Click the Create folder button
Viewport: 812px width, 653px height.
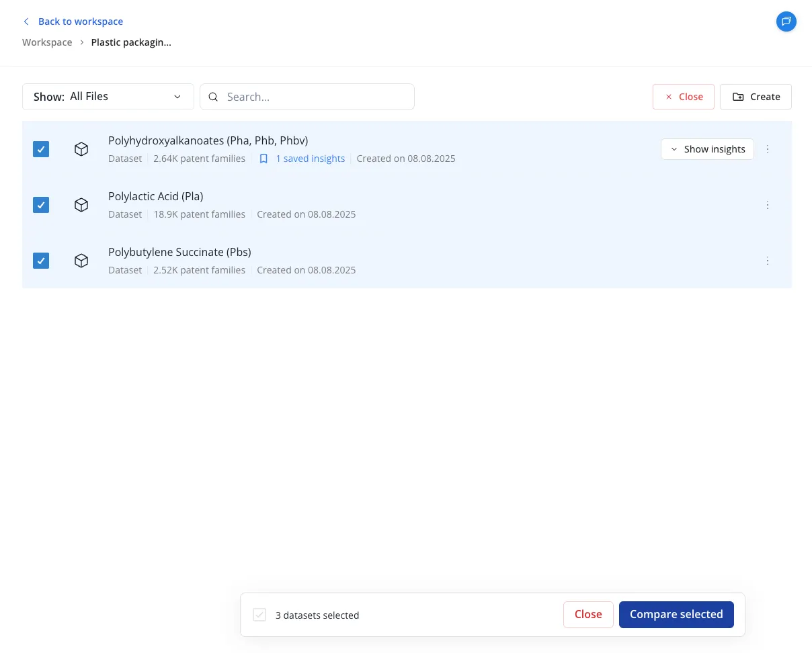pyautogui.click(x=756, y=97)
